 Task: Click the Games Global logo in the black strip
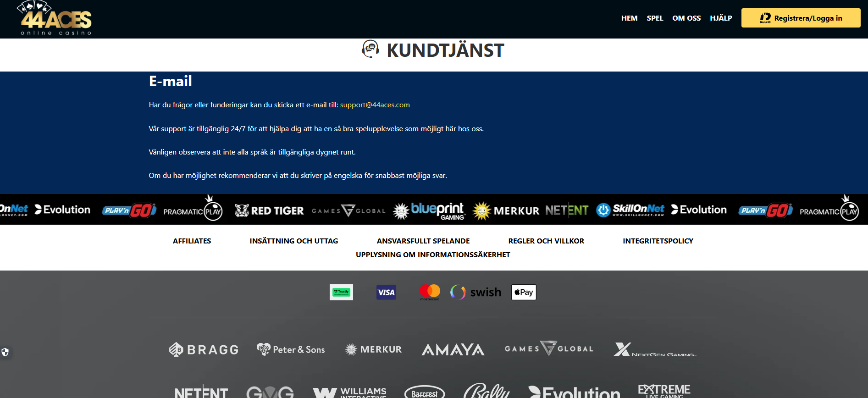click(x=348, y=210)
